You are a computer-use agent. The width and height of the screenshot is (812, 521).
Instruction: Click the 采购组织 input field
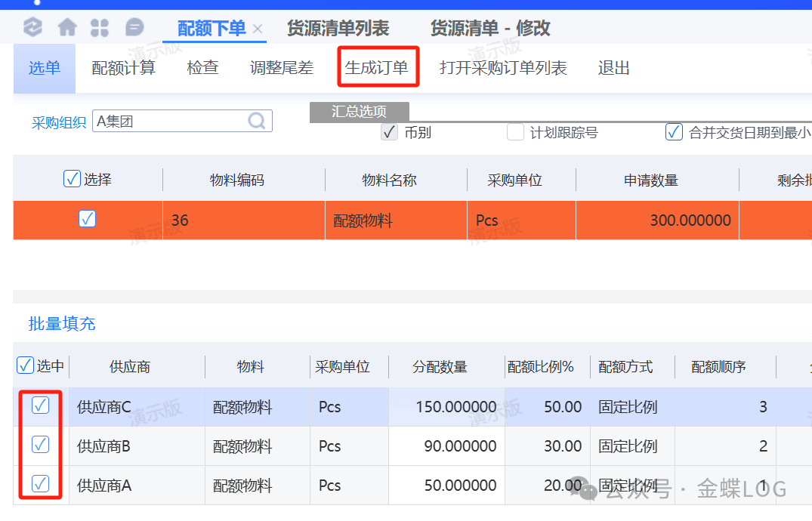170,122
